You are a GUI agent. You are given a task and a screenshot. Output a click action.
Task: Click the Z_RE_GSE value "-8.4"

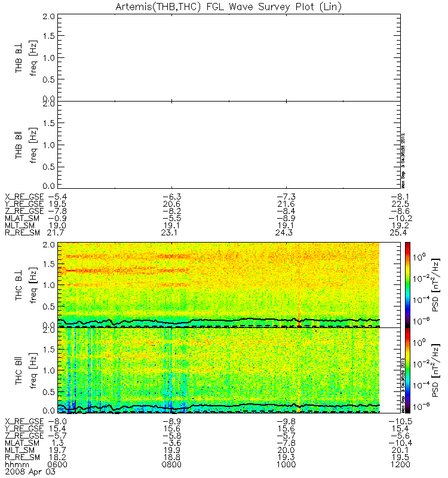tap(286, 212)
